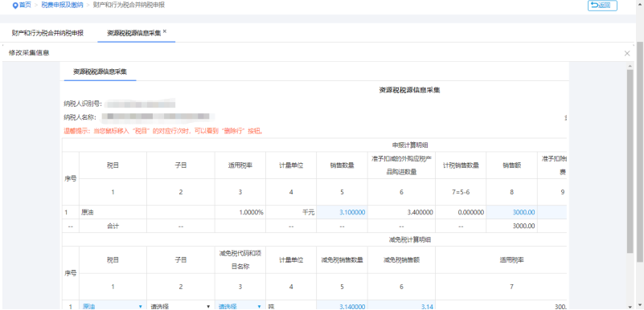Screen dimensions: 644x310
Task: Click the 0.000000 taxable quantity cell
Action: point(461,212)
